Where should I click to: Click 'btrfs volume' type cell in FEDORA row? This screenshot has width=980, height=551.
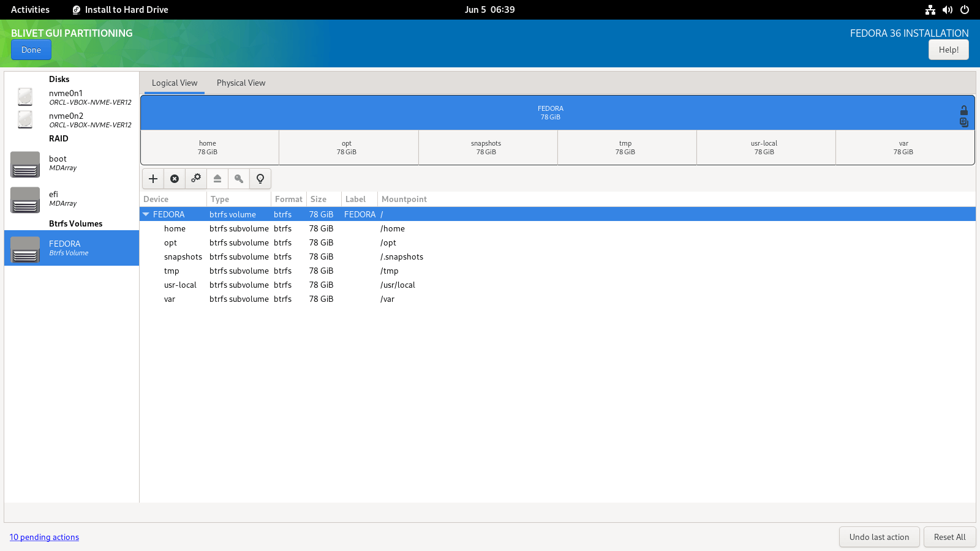tap(233, 214)
